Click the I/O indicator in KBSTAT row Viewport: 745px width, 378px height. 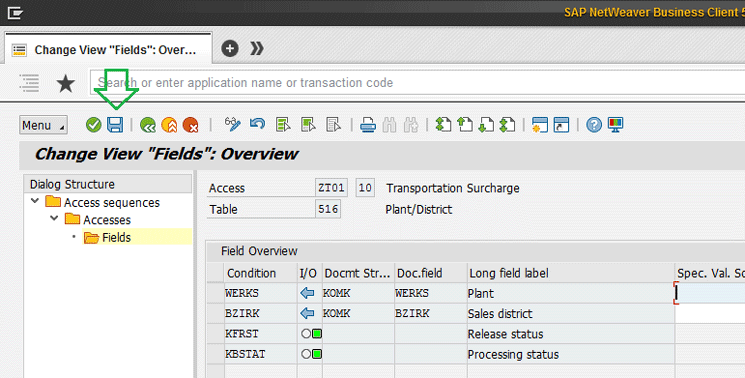point(311,354)
